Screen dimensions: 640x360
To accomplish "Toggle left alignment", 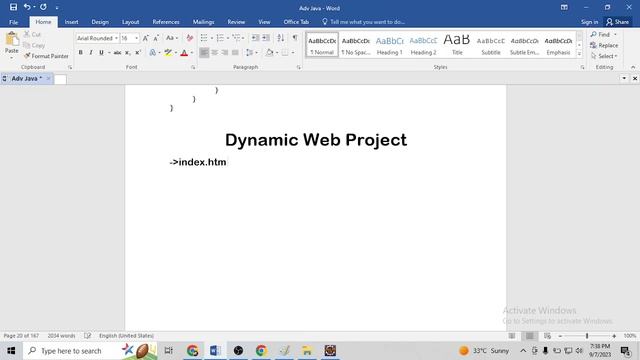I will pos(204,53).
